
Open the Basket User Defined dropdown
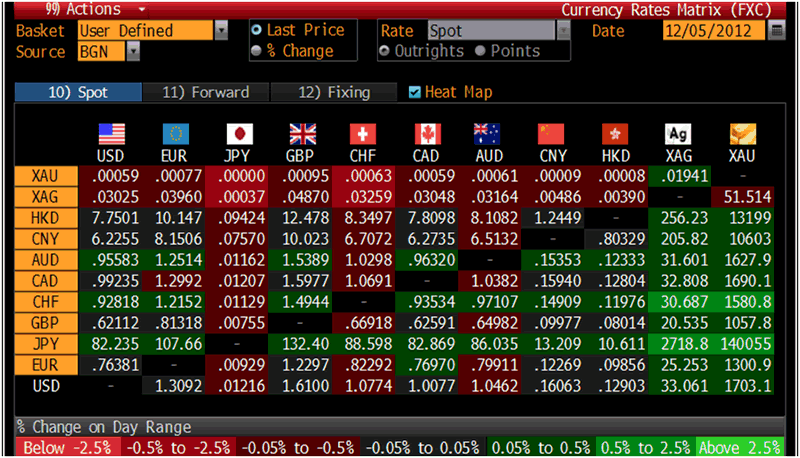tap(221, 31)
